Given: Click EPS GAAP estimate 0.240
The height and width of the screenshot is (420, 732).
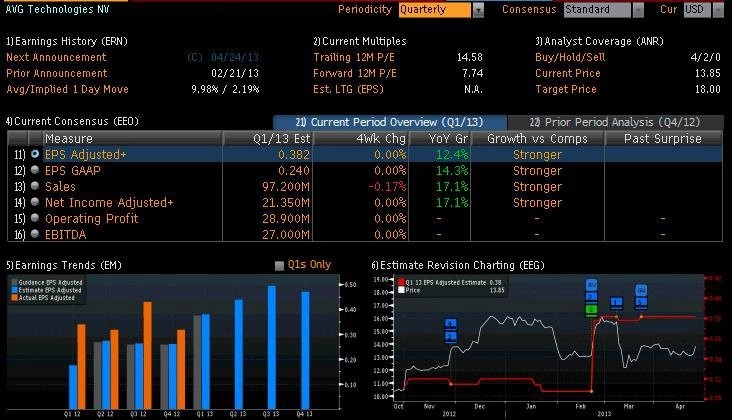Looking at the screenshot, I should click(x=294, y=170).
